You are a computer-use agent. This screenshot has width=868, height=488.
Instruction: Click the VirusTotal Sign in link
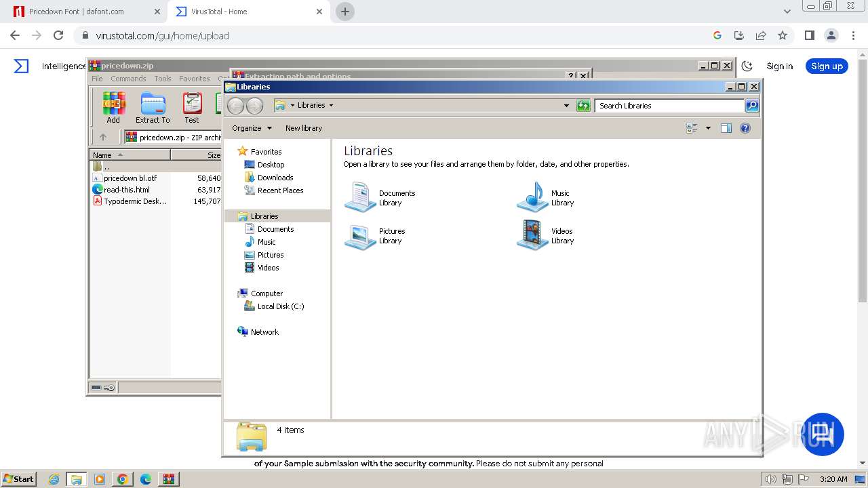[780, 66]
